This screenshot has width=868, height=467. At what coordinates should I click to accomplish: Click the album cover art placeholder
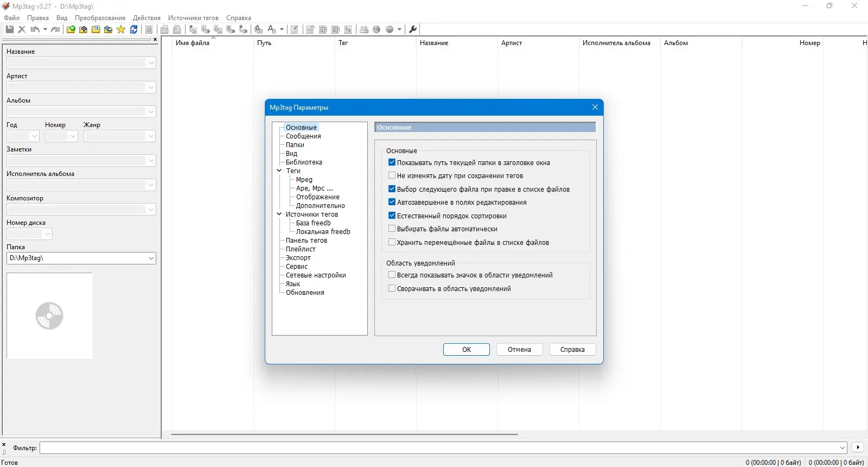pos(49,316)
